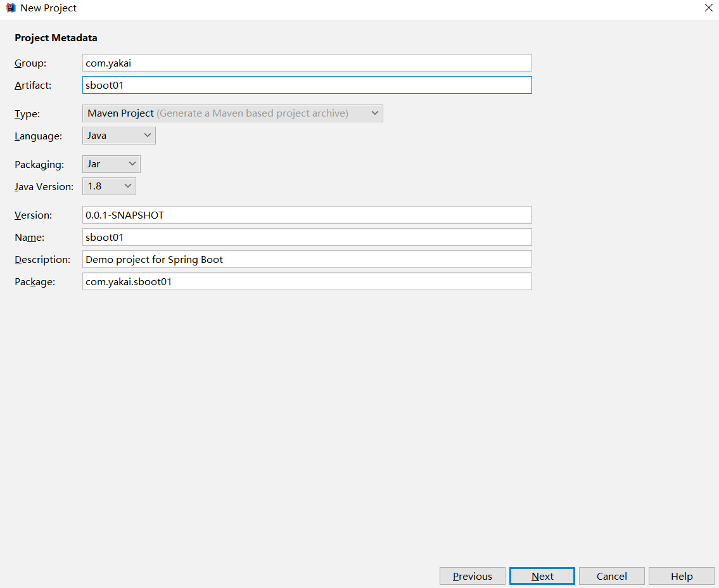Click into the Group text field
The height and width of the screenshot is (588, 719).
tap(307, 63)
